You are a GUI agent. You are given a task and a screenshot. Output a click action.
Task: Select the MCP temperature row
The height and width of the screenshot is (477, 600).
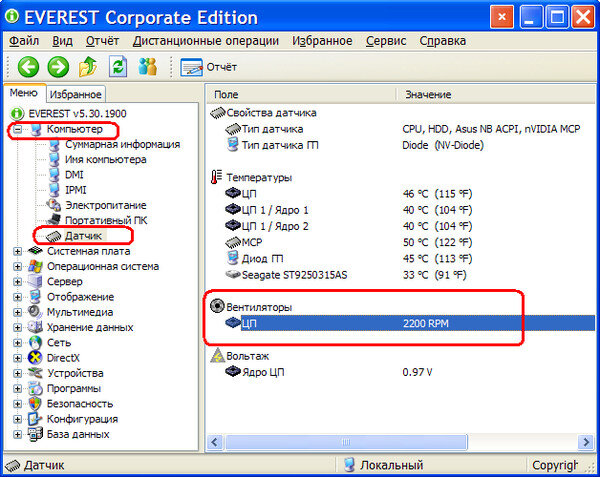[x=348, y=243]
